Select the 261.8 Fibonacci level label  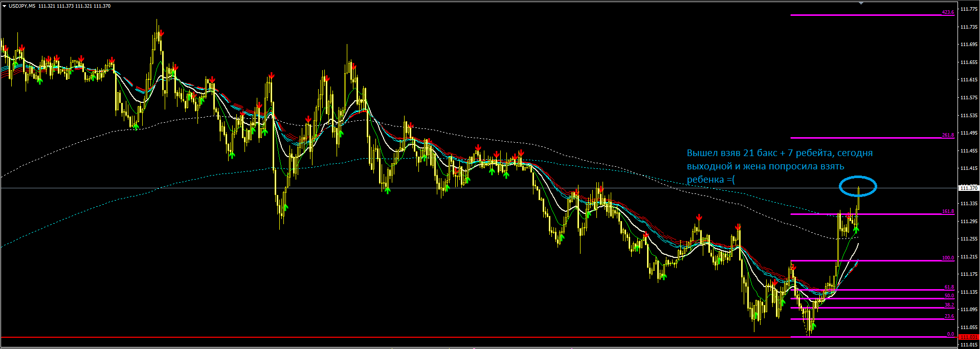[948, 135]
